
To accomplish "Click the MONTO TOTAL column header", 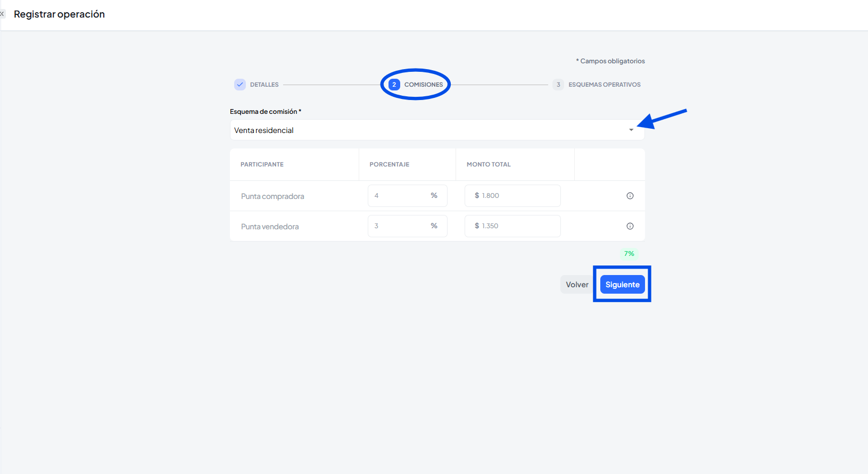I will pos(488,164).
